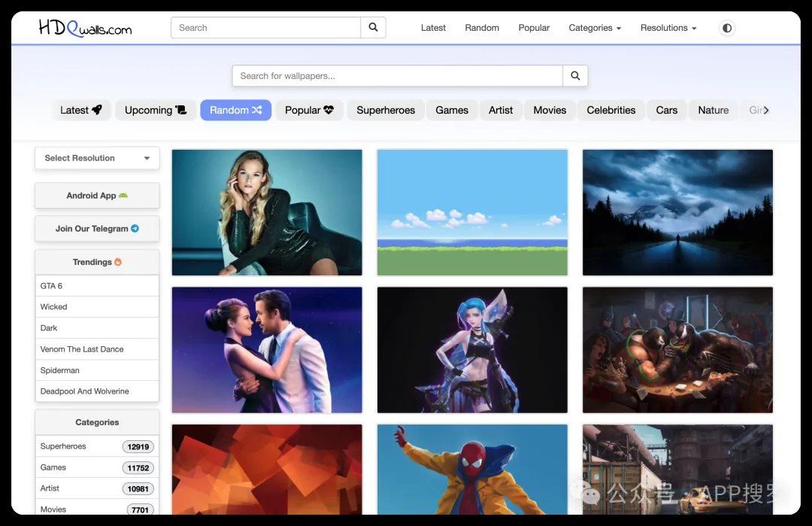This screenshot has width=812, height=526.
Task: Click the Trendings header
Action: pyautogui.click(x=97, y=262)
